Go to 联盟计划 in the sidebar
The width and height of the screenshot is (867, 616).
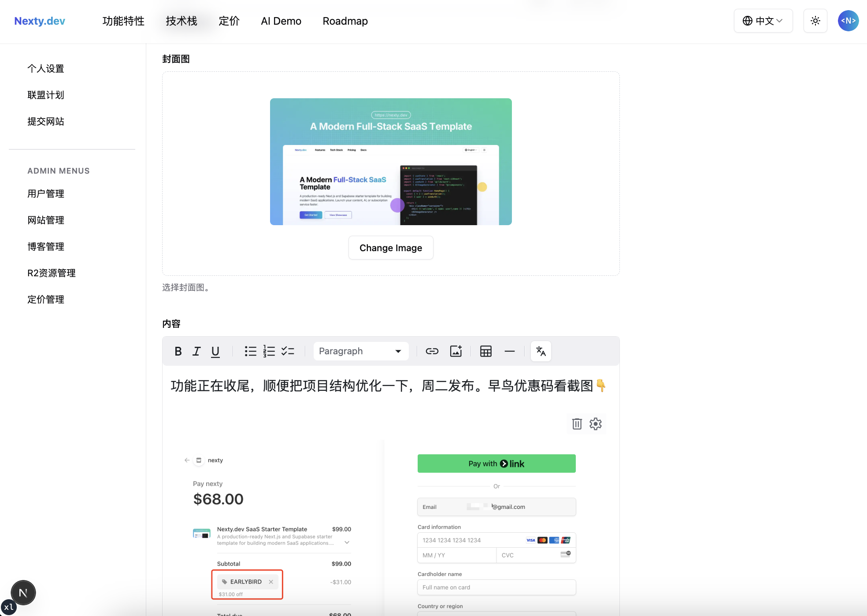(46, 95)
